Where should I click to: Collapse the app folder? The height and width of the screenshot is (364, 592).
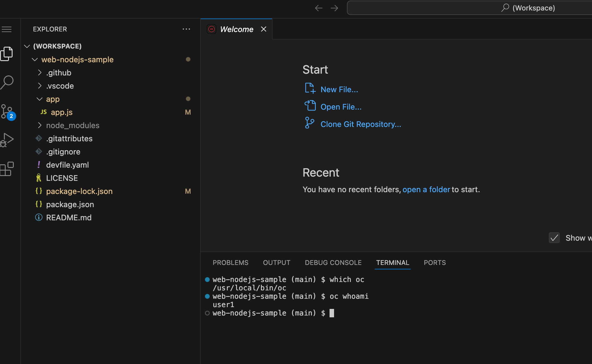pos(53,99)
